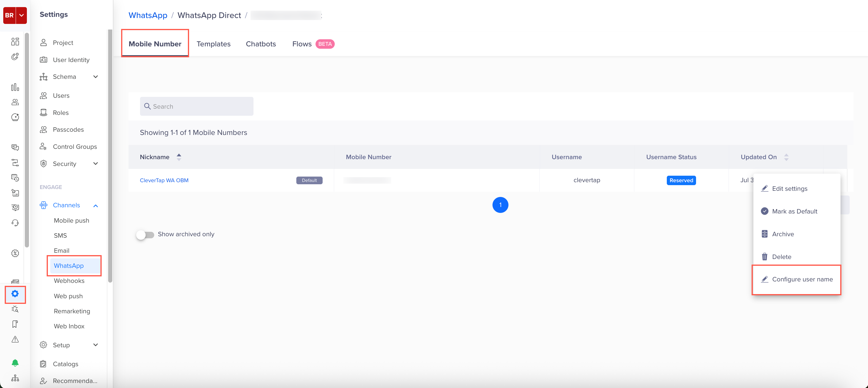The image size is (868, 388).
Task: Click the Search mobile numbers field
Action: point(196,106)
